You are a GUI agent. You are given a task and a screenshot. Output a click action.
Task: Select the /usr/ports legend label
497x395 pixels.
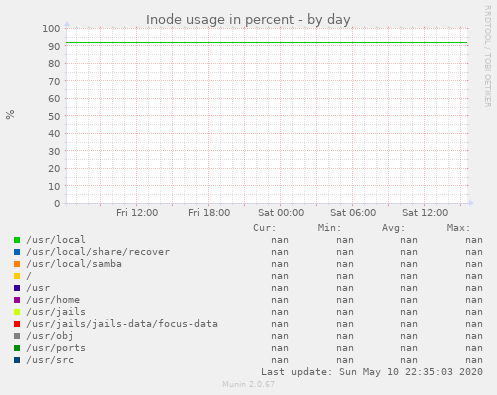point(56,348)
